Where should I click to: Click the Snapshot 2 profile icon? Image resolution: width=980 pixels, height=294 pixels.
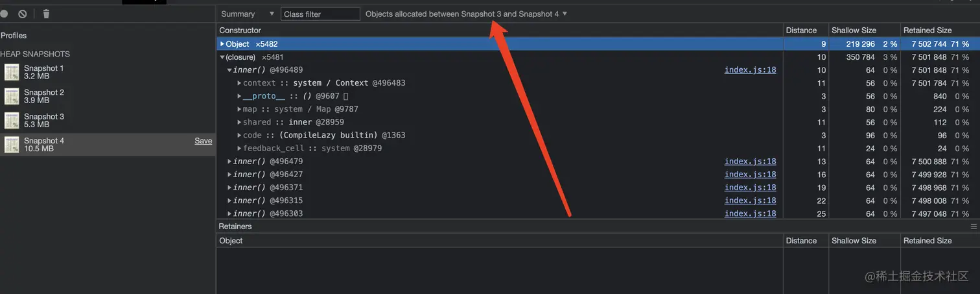pyautogui.click(x=12, y=96)
